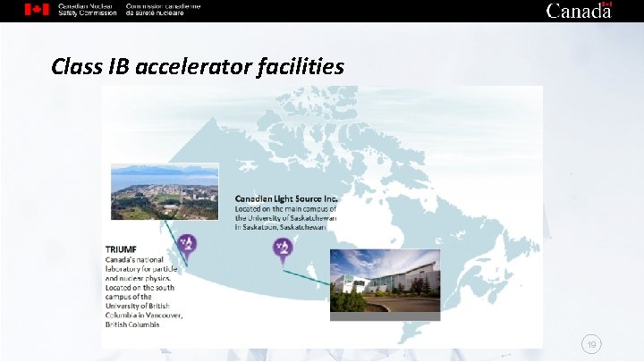Click 'in Saskatoon, Saskatchewan' line
644x362 pixels.
pos(280,227)
